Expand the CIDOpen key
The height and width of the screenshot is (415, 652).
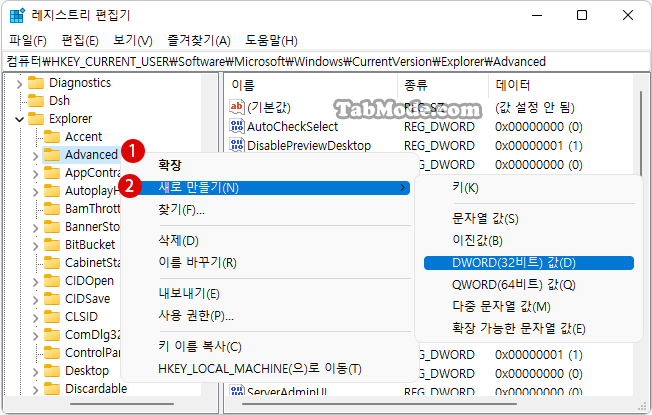point(35,282)
